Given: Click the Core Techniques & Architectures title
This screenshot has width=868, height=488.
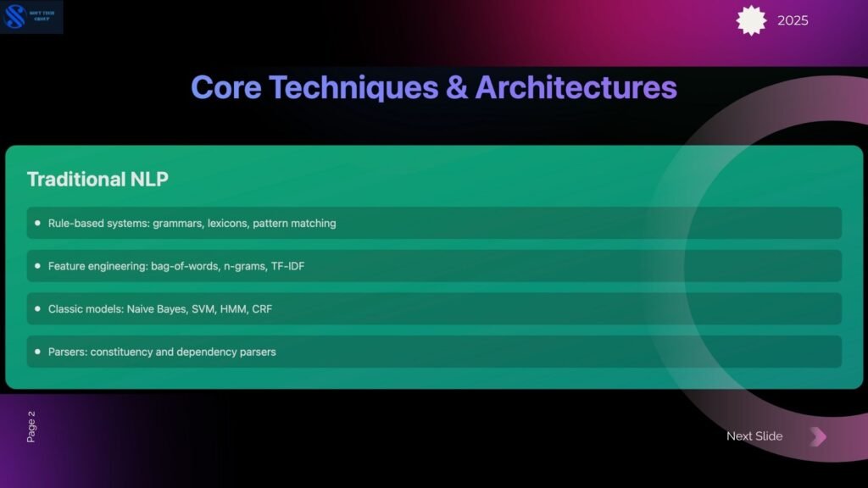Looking at the screenshot, I should (433, 87).
